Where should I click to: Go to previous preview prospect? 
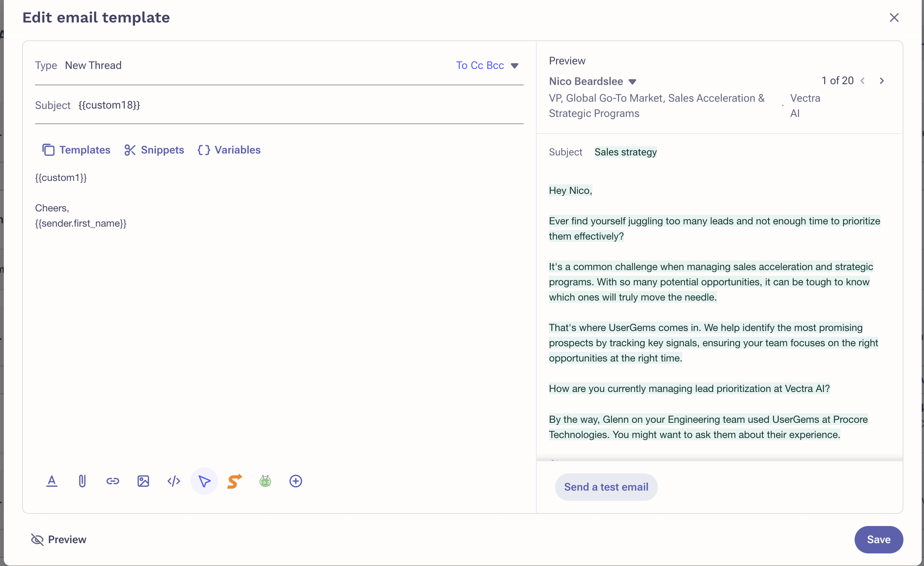[x=863, y=81]
